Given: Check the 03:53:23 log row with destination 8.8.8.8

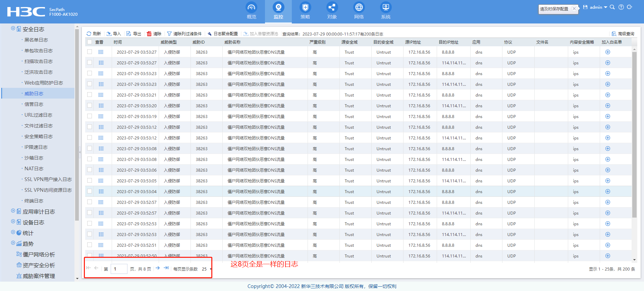Looking at the screenshot, I should (90, 73).
